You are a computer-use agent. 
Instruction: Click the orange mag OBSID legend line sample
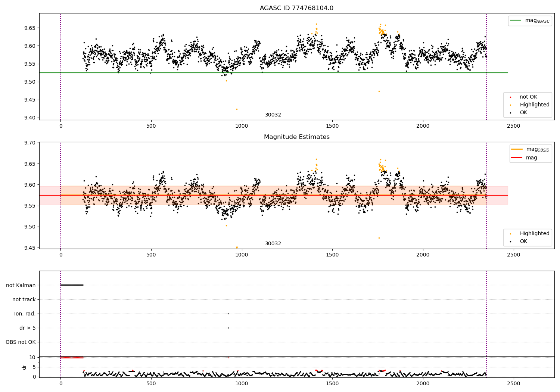(517, 149)
